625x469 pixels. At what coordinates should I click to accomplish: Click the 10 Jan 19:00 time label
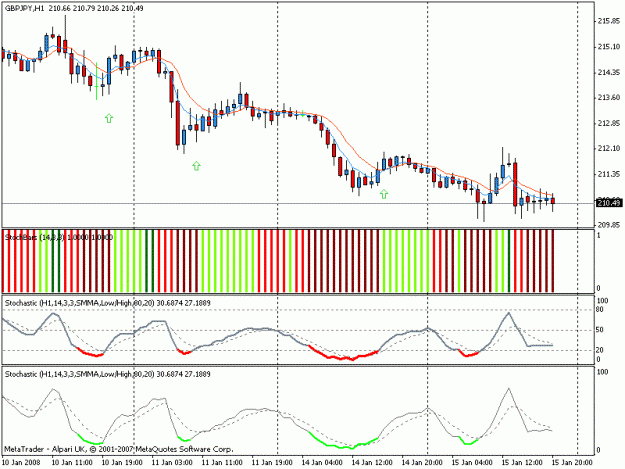point(122,463)
